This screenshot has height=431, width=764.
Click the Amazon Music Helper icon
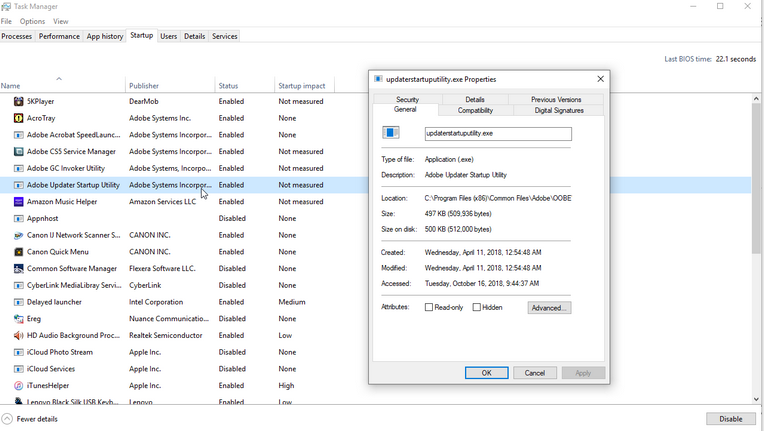click(x=19, y=202)
